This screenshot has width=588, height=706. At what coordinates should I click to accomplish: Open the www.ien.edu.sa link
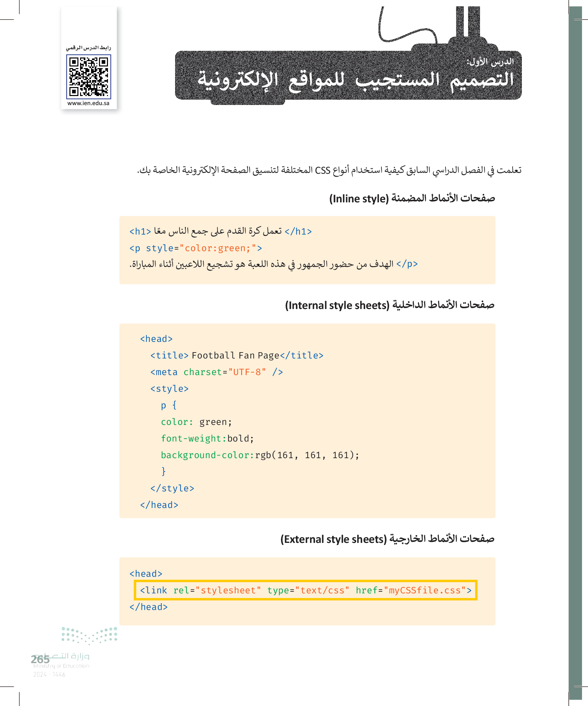pyautogui.click(x=88, y=103)
